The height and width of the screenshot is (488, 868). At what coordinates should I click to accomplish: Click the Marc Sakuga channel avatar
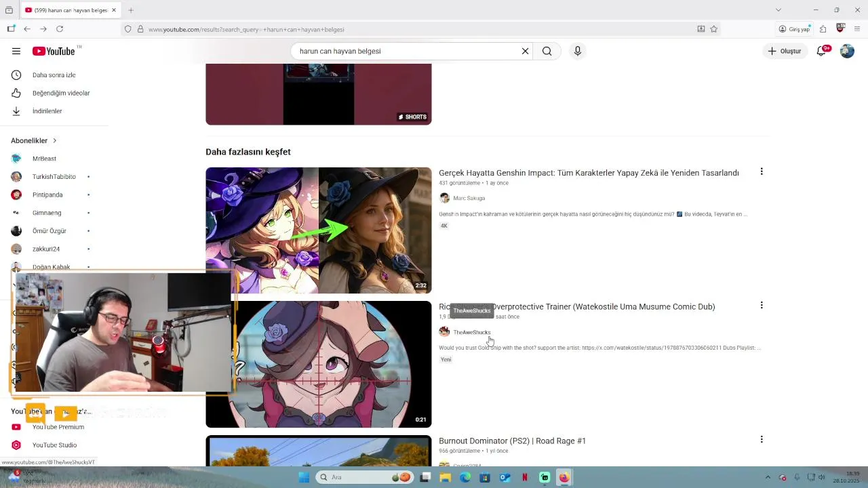pos(444,198)
